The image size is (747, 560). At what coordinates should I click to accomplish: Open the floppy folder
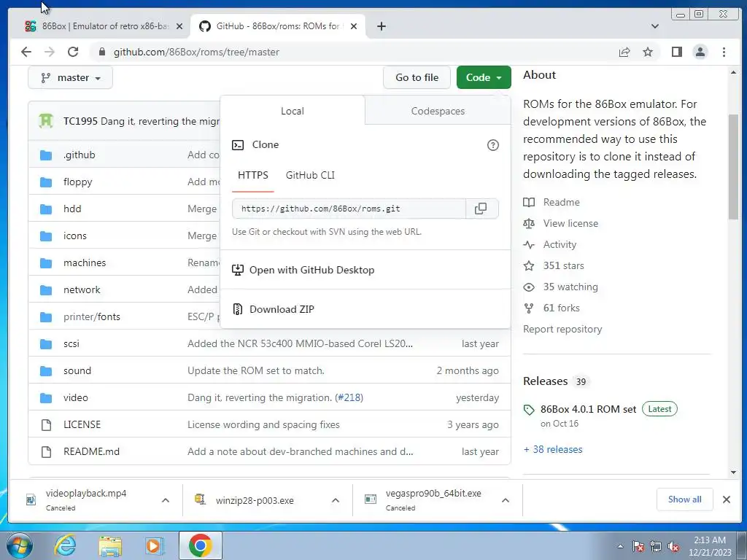77,182
